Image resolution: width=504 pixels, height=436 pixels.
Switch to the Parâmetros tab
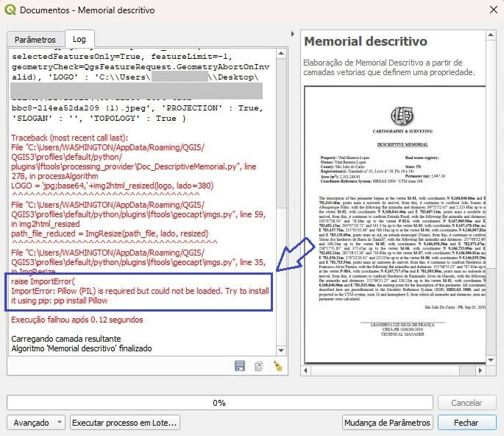point(35,40)
